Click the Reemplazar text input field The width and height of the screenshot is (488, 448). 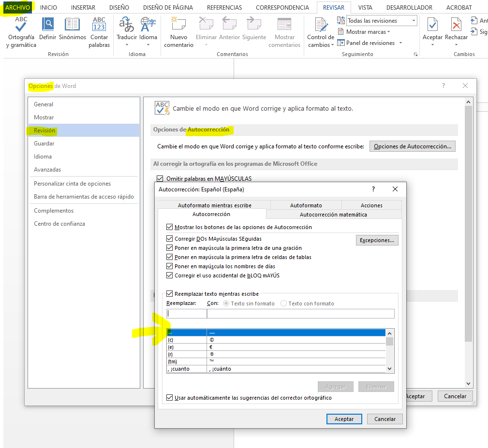187,314
